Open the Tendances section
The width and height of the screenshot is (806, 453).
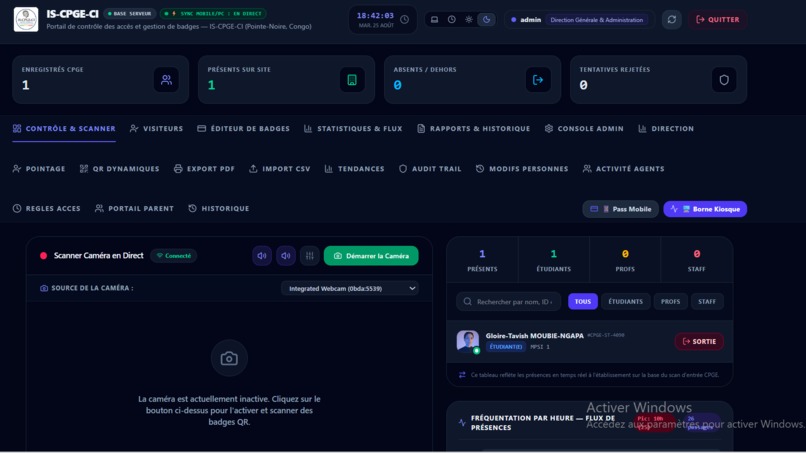pyautogui.click(x=354, y=169)
